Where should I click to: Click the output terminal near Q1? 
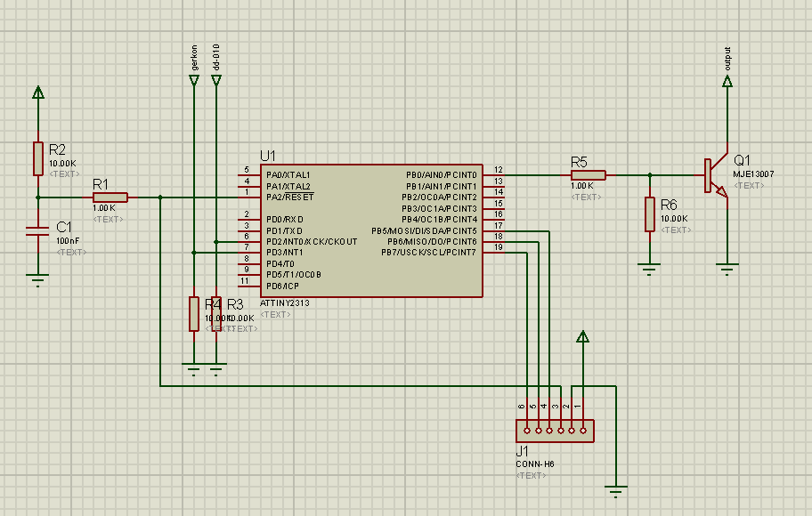(x=727, y=82)
